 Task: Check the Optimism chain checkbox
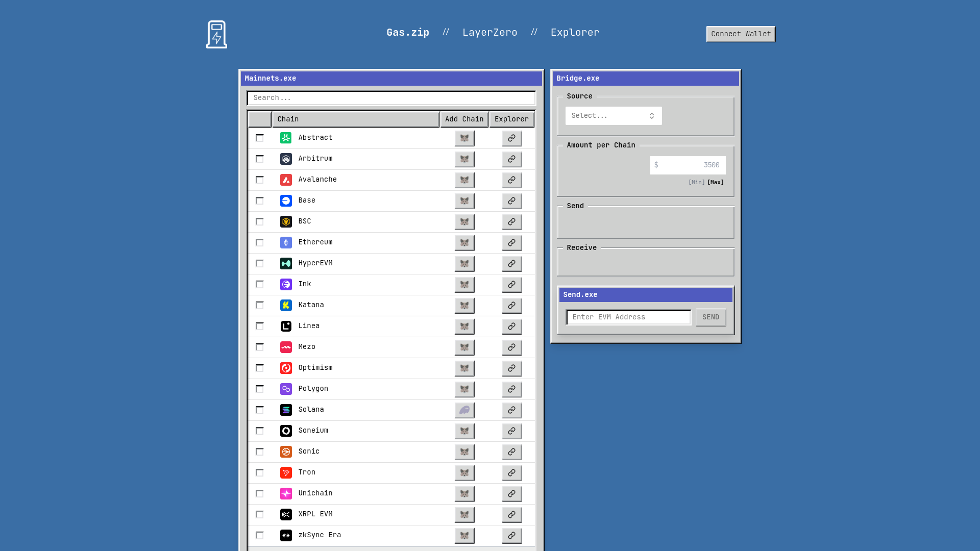coord(260,368)
